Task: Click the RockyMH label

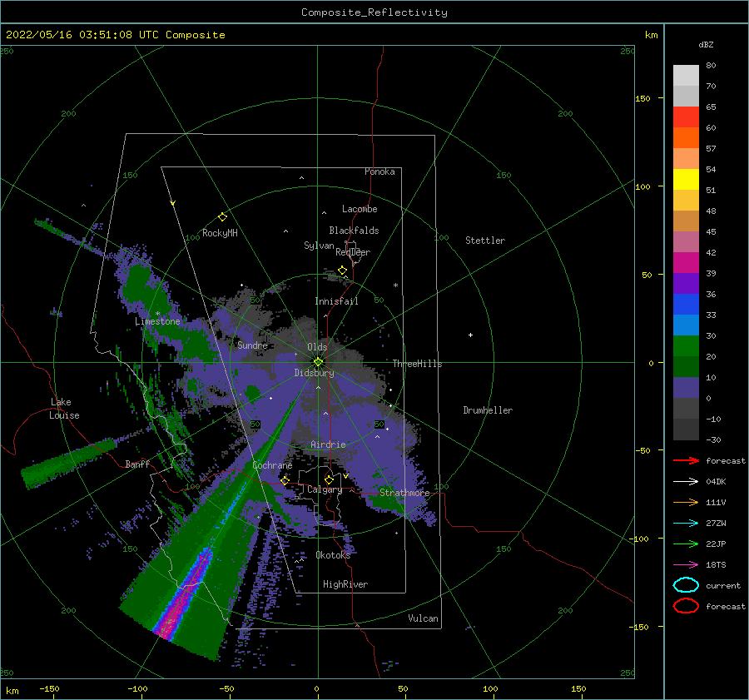Action: click(x=220, y=233)
